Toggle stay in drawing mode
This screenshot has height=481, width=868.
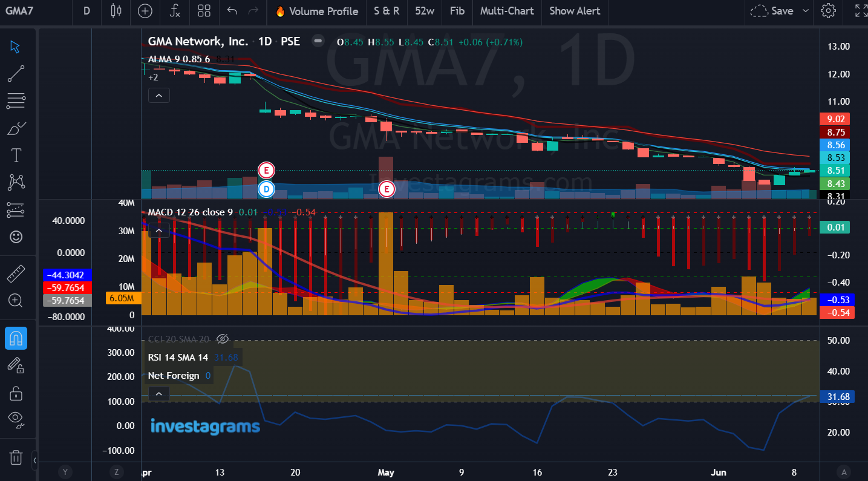[16, 365]
